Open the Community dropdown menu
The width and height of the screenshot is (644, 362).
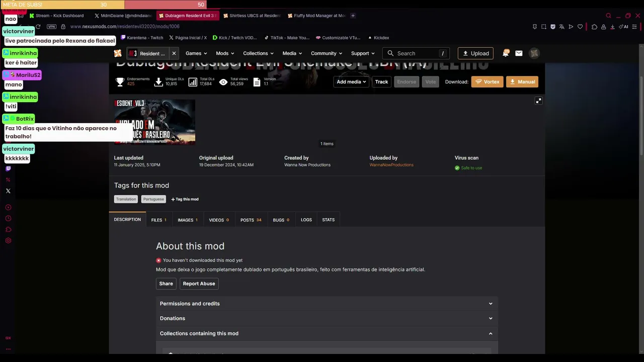pos(327,53)
